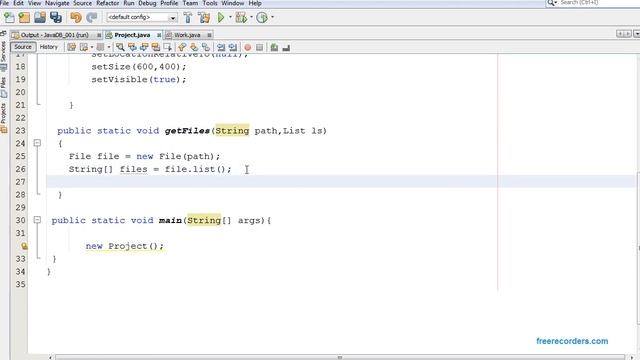Click the Comment icon in editor toolbar
The height and width of the screenshot is (360, 640).
[x=274, y=47]
